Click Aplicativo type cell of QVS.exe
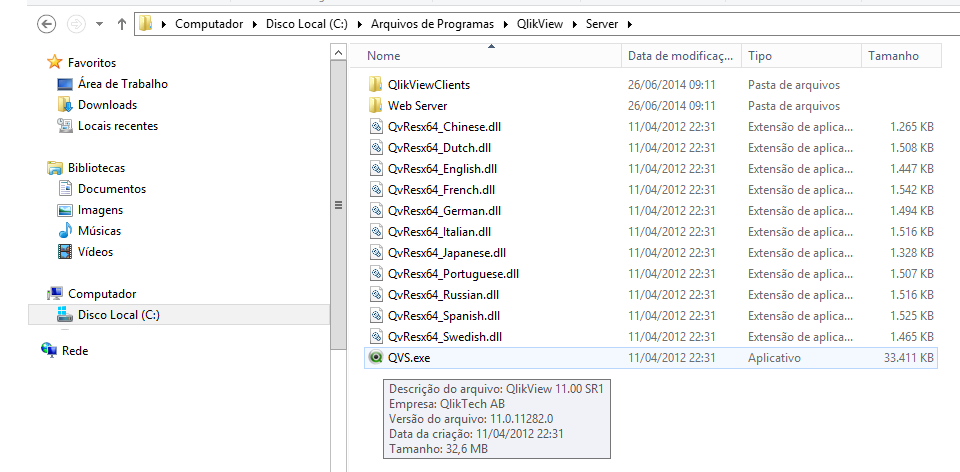This screenshot has height=472, width=960. coord(774,358)
